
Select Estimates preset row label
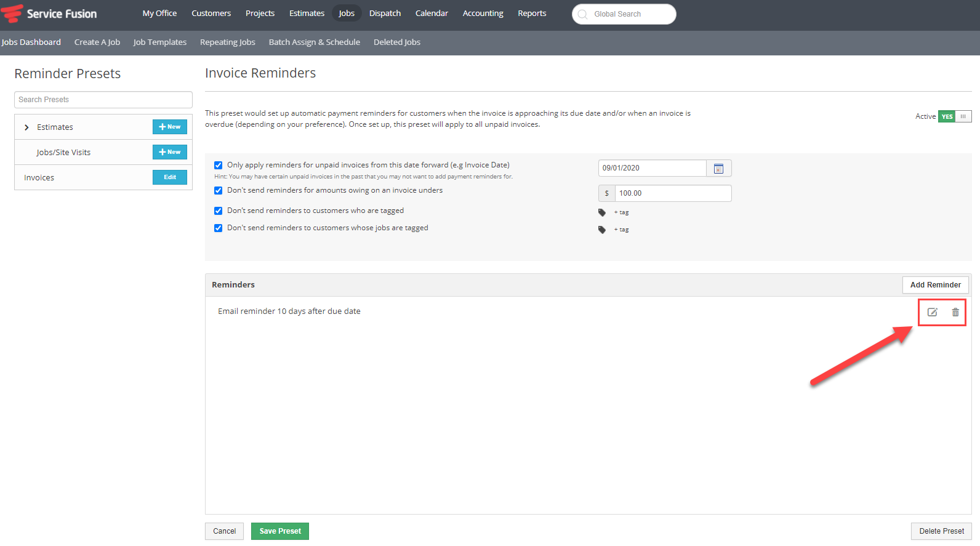point(55,127)
